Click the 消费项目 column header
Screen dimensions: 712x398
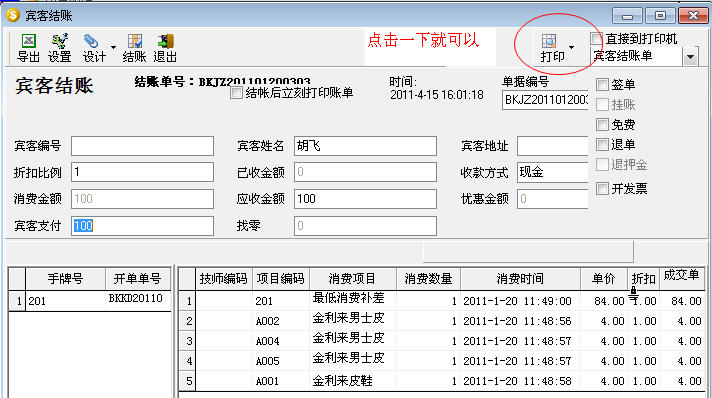click(x=352, y=279)
